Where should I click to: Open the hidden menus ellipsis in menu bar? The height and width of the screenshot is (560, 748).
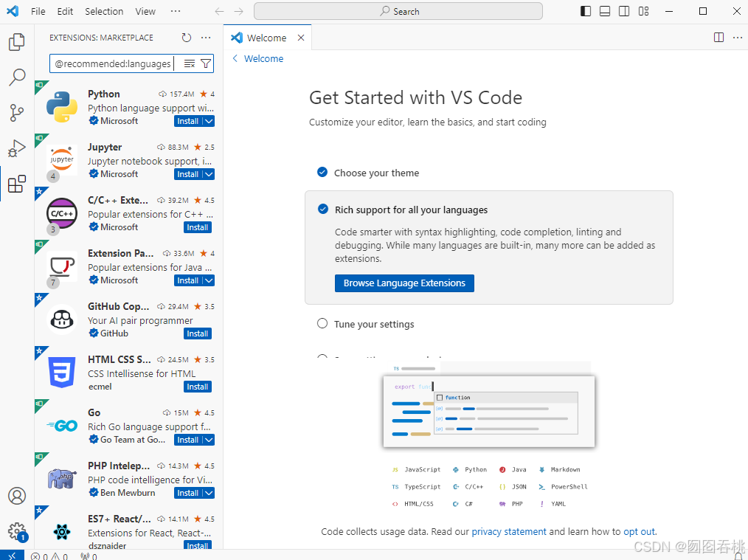tap(176, 12)
